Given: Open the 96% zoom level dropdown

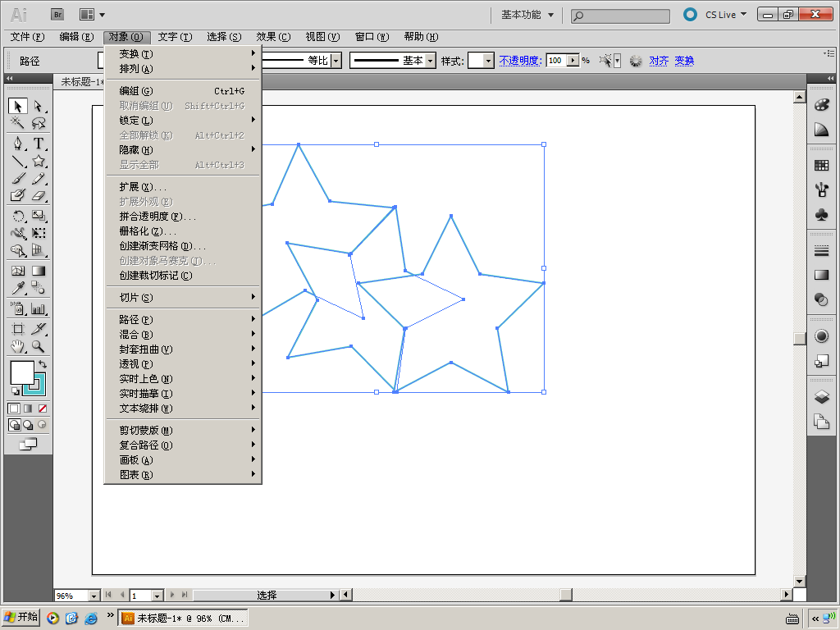Looking at the screenshot, I should tap(94, 596).
